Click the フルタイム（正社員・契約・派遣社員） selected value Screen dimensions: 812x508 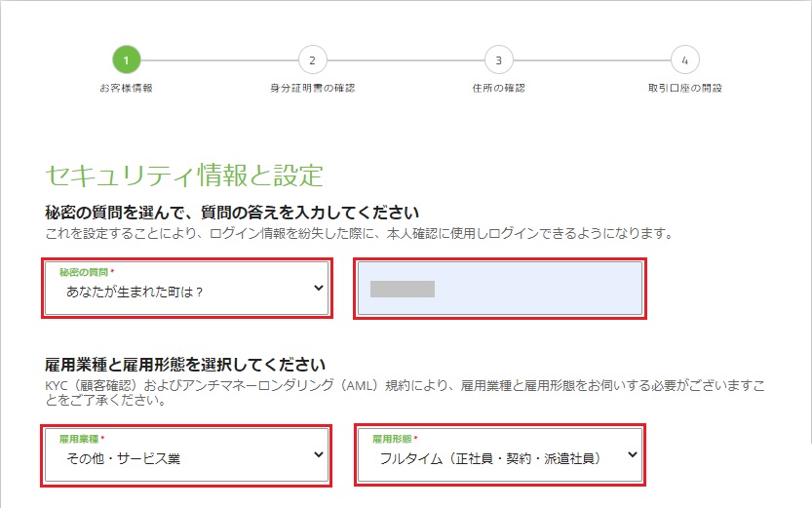click(490, 459)
